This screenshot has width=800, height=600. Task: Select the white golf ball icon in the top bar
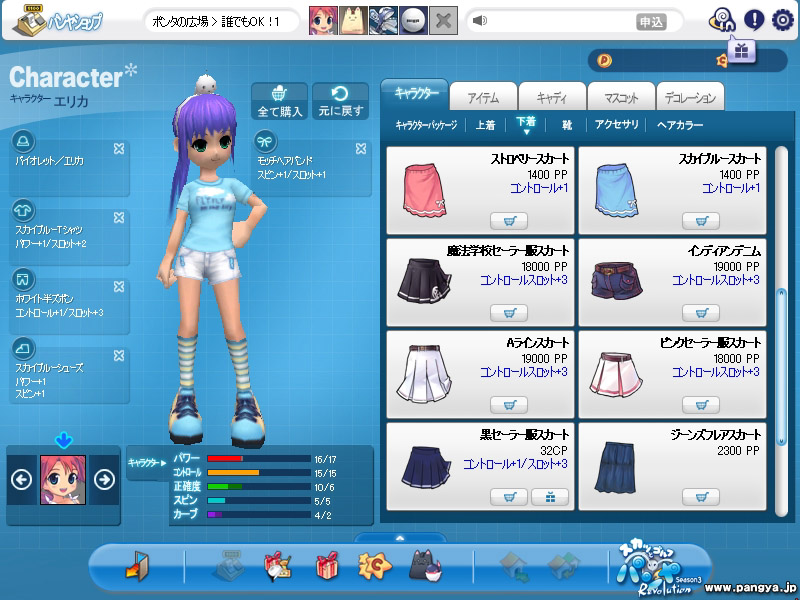tap(413, 20)
